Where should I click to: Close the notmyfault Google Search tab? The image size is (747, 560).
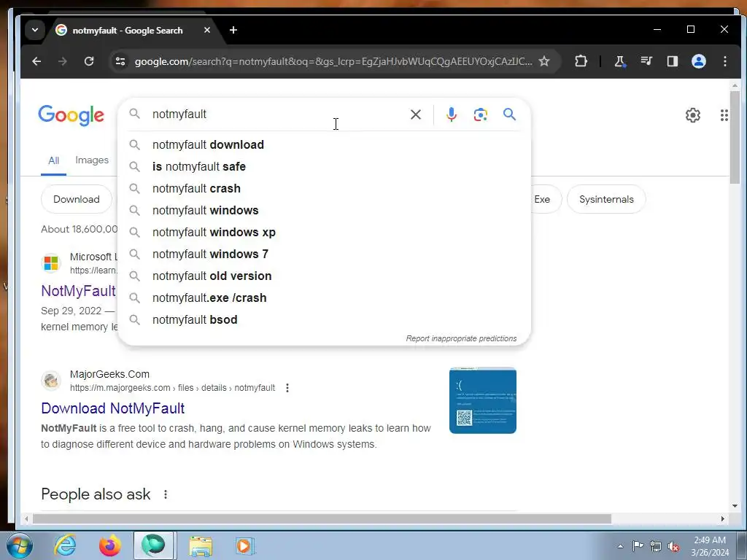tap(206, 30)
